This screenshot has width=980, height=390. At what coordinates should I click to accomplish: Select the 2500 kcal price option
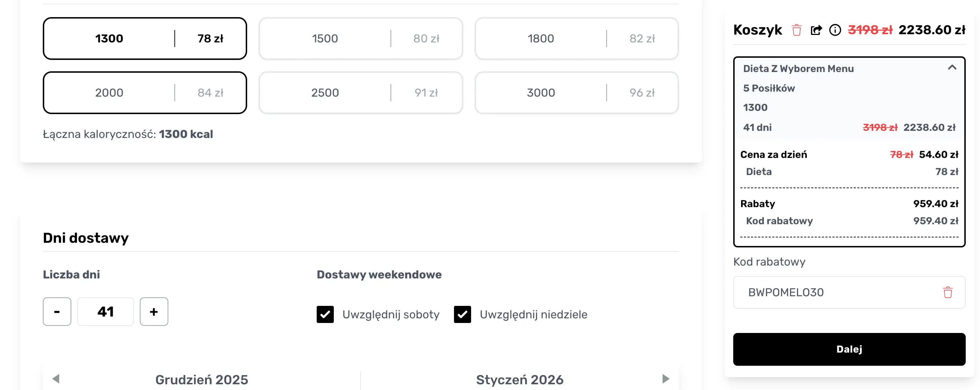pos(361,92)
